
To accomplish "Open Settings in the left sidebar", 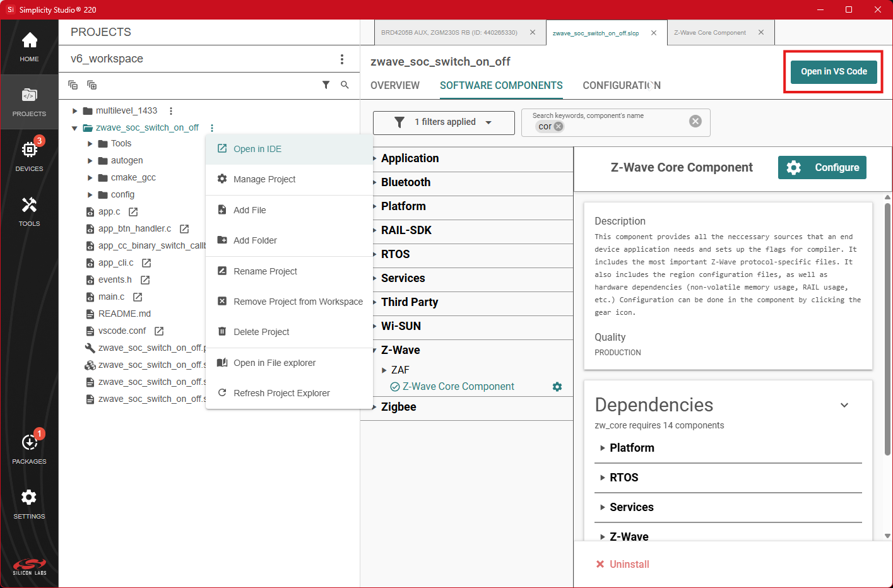I will [x=29, y=503].
